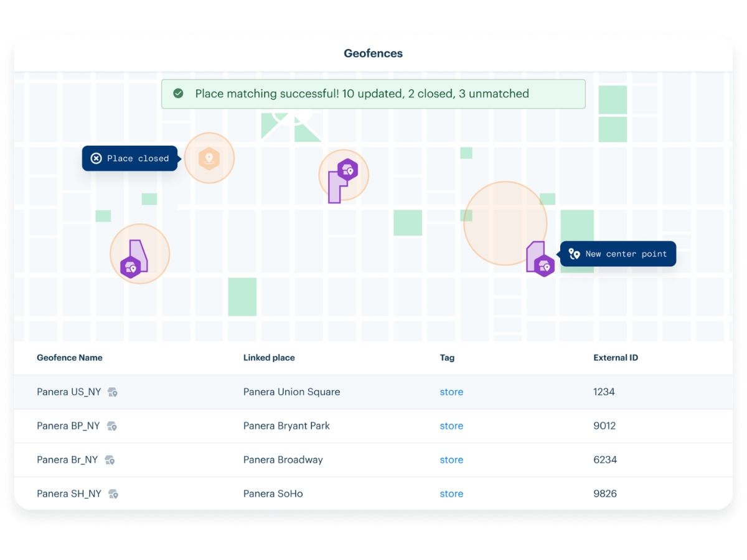This screenshot has height=560, width=747.
Task: Select the Panera Broadway table row
Action: pos(374,460)
